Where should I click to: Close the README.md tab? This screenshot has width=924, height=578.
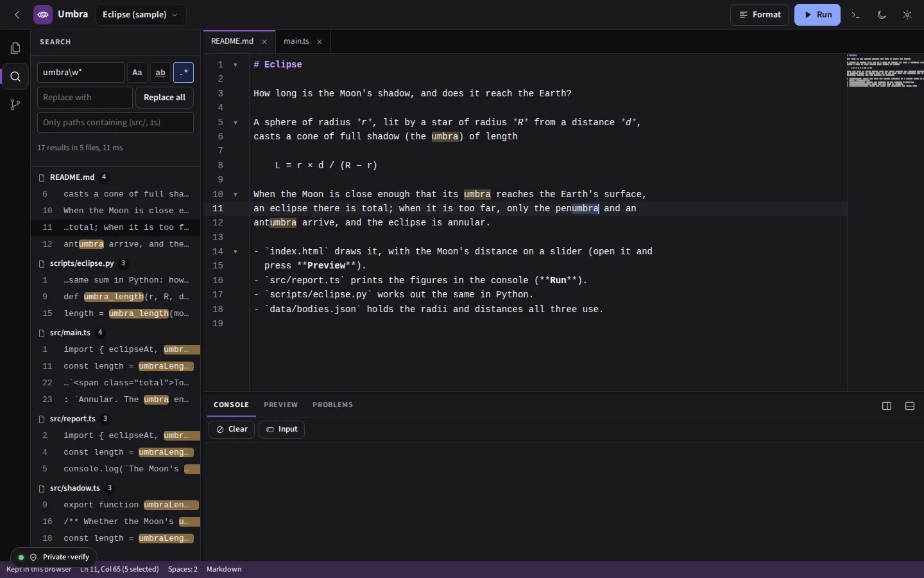click(x=264, y=42)
